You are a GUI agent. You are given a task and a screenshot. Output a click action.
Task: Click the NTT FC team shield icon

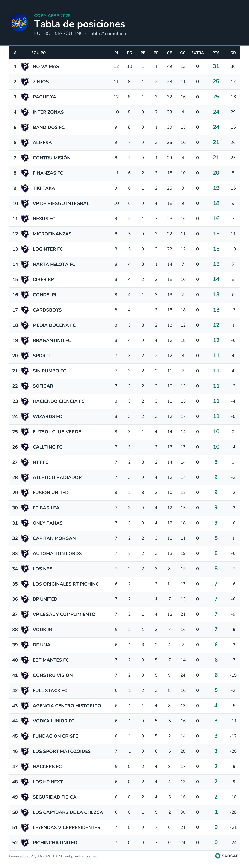(x=25, y=462)
